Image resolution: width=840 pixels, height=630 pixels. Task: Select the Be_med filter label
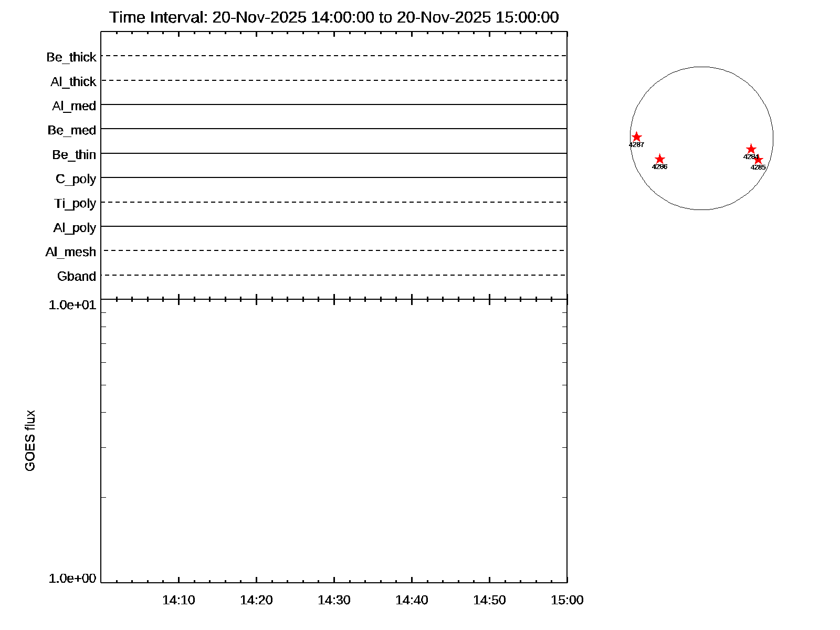(x=72, y=130)
